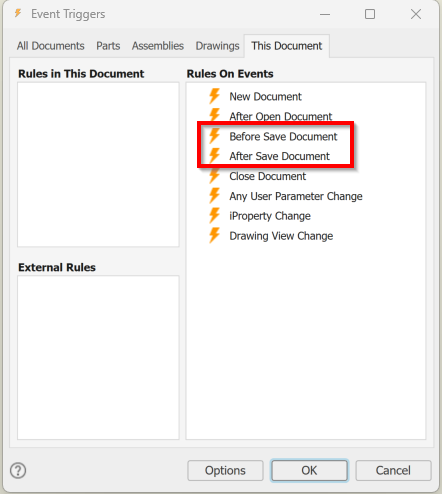Select the Close Document event
The width and height of the screenshot is (442, 494).
point(267,176)
